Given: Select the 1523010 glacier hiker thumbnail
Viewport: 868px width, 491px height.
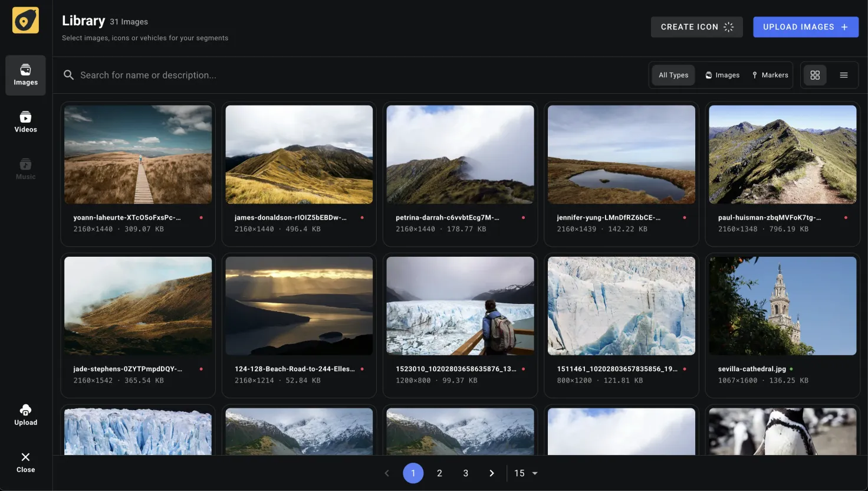Looking at the screenshot, I should [x=461, y=306].
